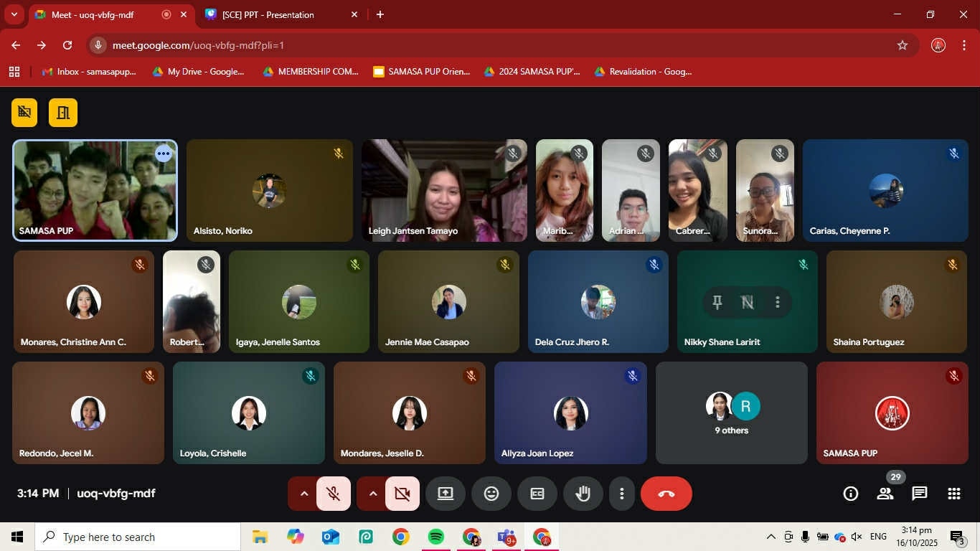Send a reaction with the emoji button
Screen dimensions: 980x551
point(491,494)
